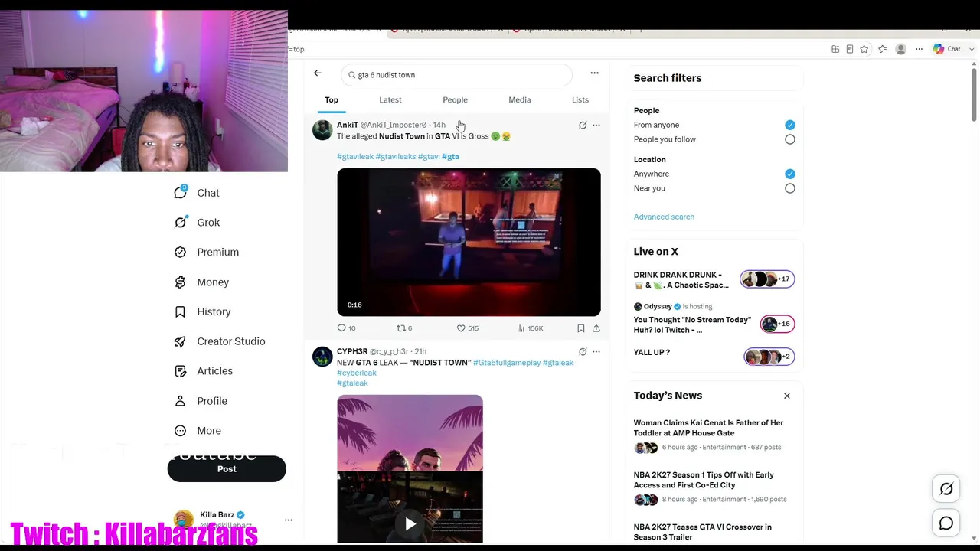Image resolution: width=980 pixels, height=551 pixels.
Task: Open floating messages chat button
Action: 946,523
